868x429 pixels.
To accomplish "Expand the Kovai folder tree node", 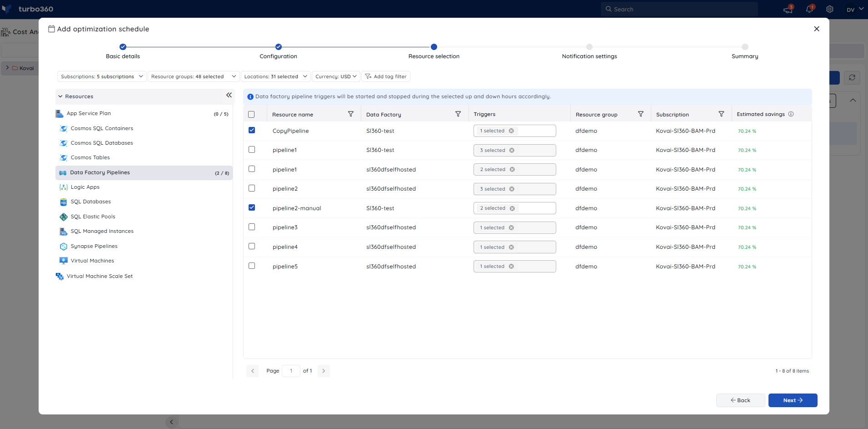I will tap(7, 68).
